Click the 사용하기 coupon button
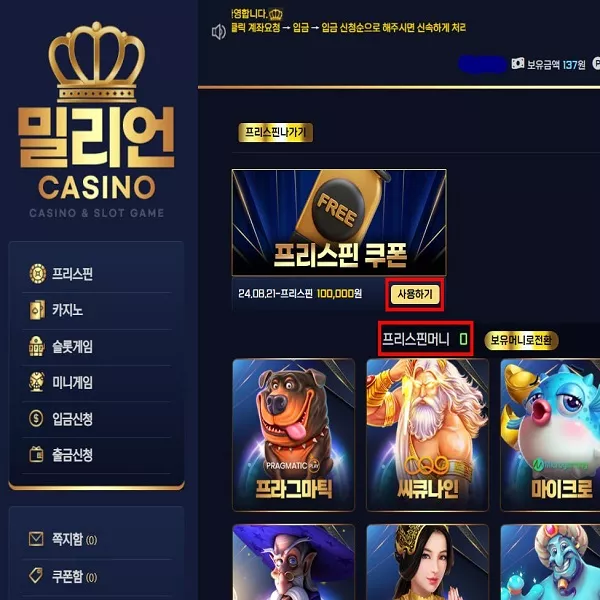The height and width of the screenshot is (600, 600). point(415,294)
